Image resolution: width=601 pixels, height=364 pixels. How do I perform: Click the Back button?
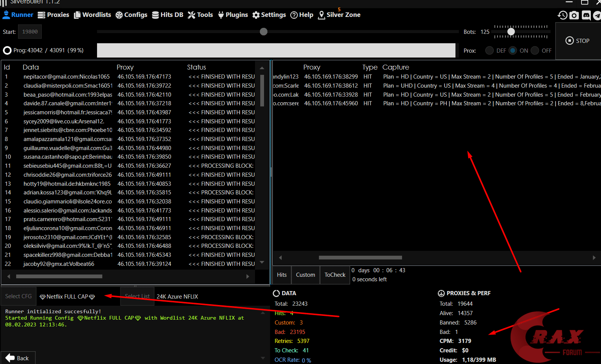pyautogui.click(x=18, y=358)
